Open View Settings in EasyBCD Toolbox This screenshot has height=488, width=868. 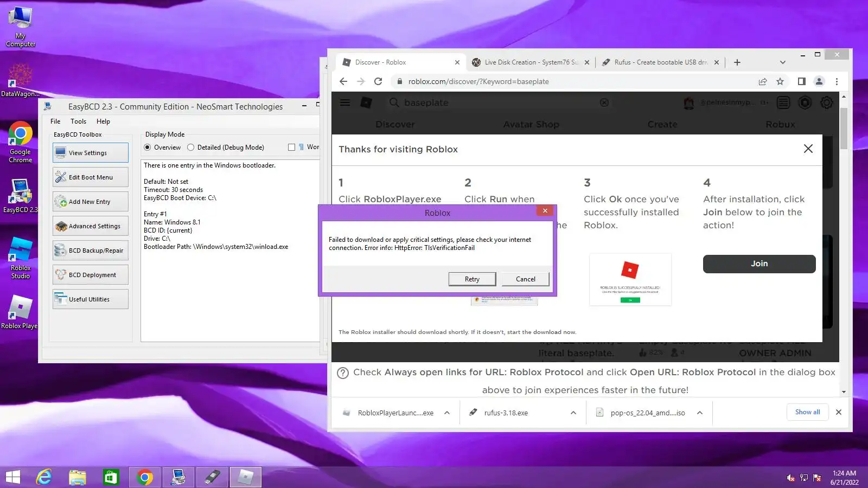pyautogui.click(x=91, y=153)
